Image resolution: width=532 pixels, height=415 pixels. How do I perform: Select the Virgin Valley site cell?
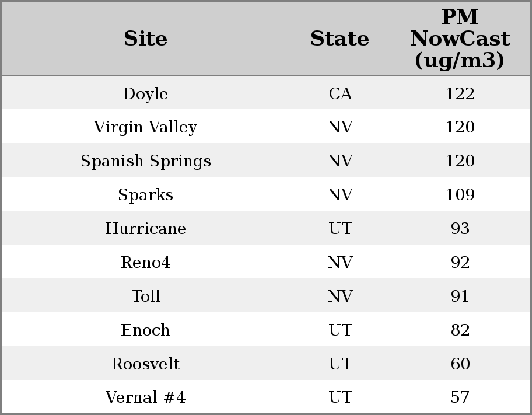(x=145, y=127)
